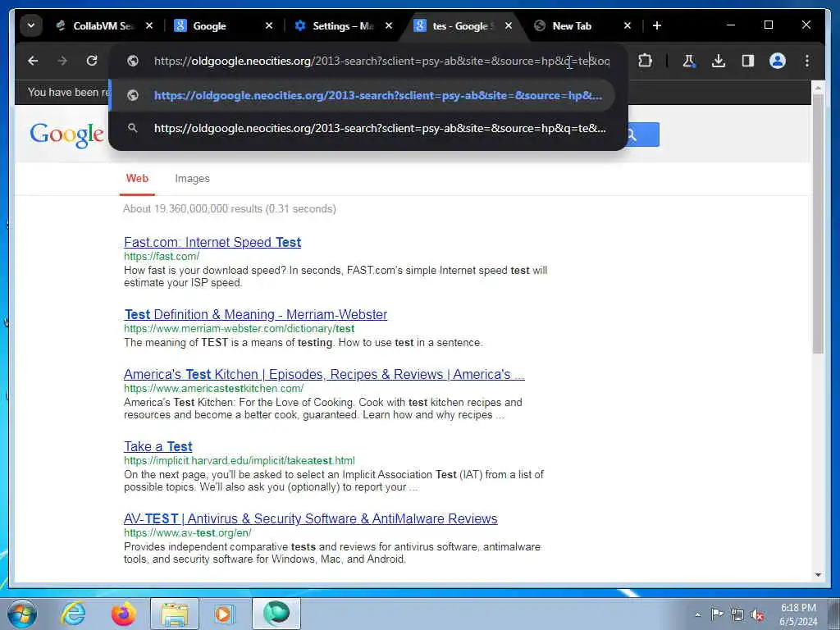Open AV-TEST Antivirus result link
The height and width of the screenshot is (630, 840).
(311, 518)
